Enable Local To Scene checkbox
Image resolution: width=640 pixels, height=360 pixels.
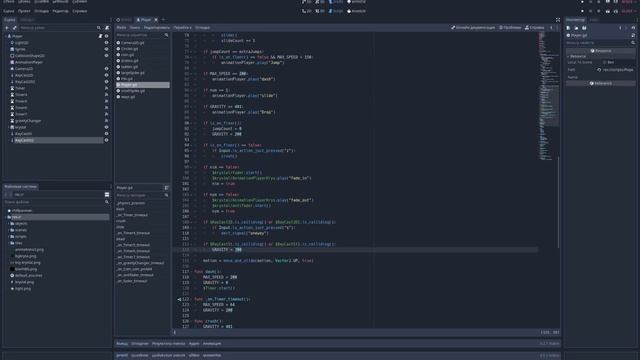pyautogui.click(x=604, y=62)
